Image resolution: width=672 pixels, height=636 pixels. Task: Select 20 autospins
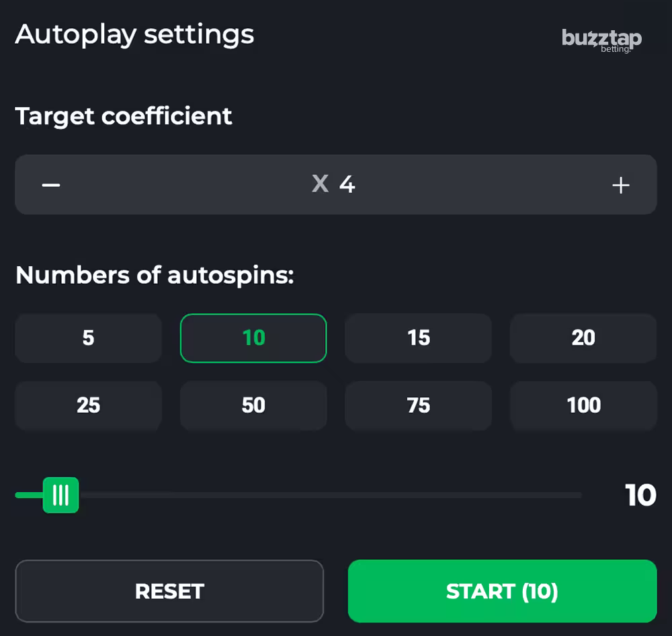(583, 338)
